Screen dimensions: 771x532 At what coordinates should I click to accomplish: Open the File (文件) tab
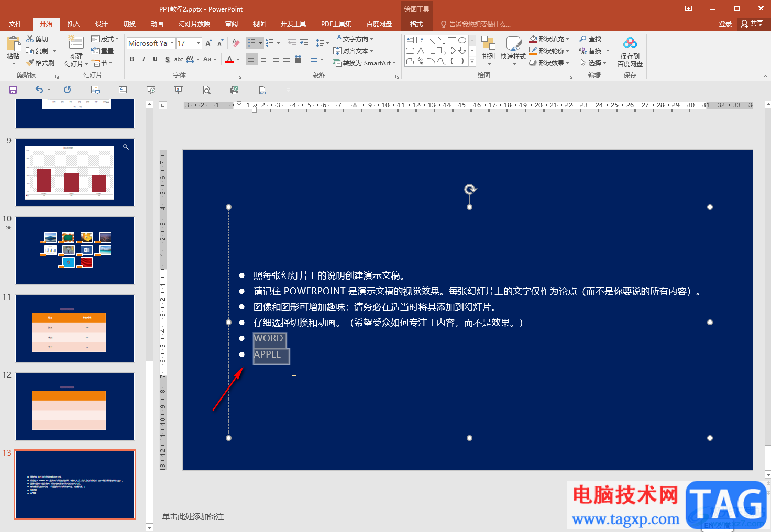point(15,24)
